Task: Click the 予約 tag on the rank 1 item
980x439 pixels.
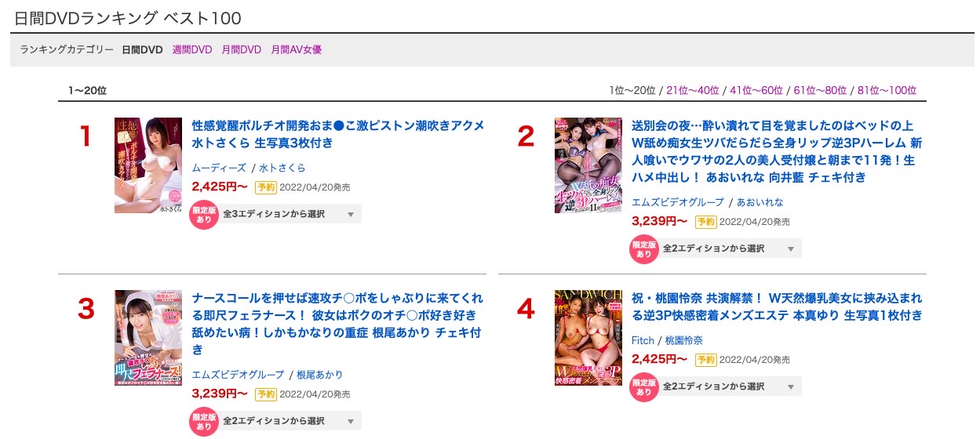Action: coord(265,187)
